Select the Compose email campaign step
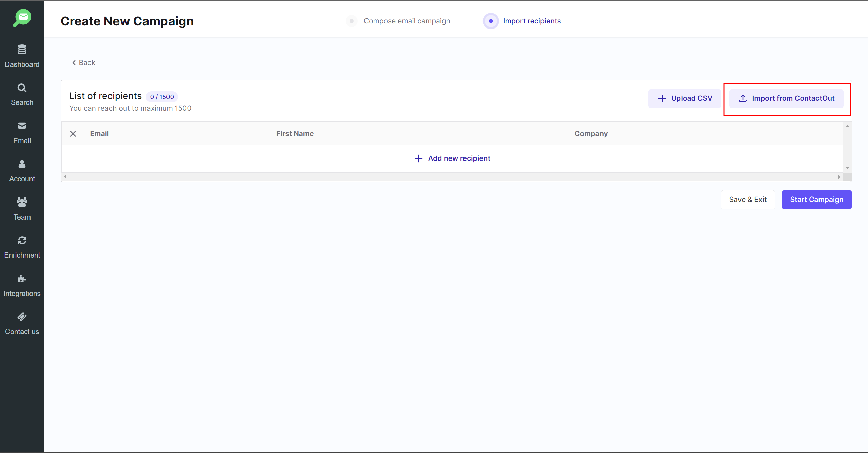This screenshot has width=868, height=453. coord(407,21)
